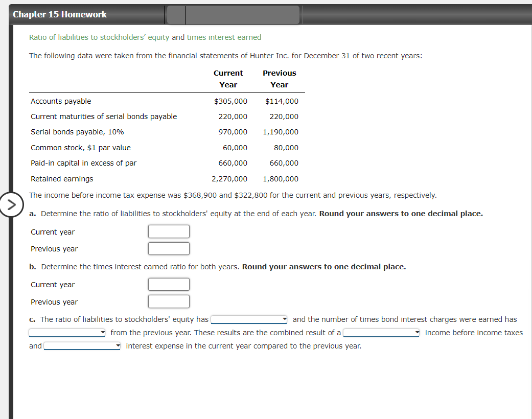Viewport: 532px width, 419px height.
Task: Open the 'times interest earned' link
Action: coord(224,37)
